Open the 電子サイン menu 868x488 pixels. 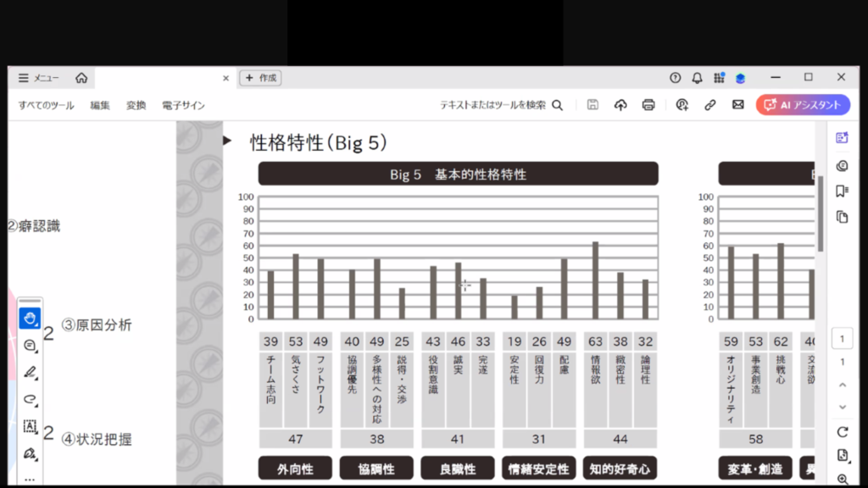pos(184,106)
